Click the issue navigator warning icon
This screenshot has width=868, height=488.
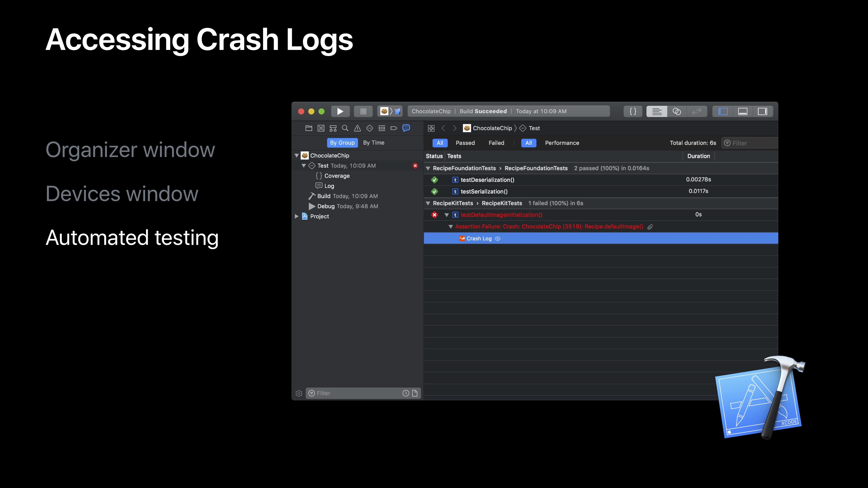coord(357,128)
